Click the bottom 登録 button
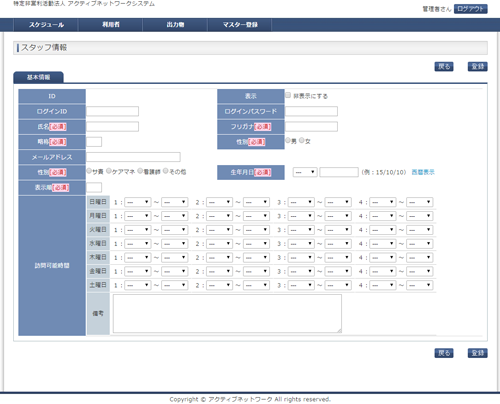The width and height of the screenshot is (500, 404). 478,353
